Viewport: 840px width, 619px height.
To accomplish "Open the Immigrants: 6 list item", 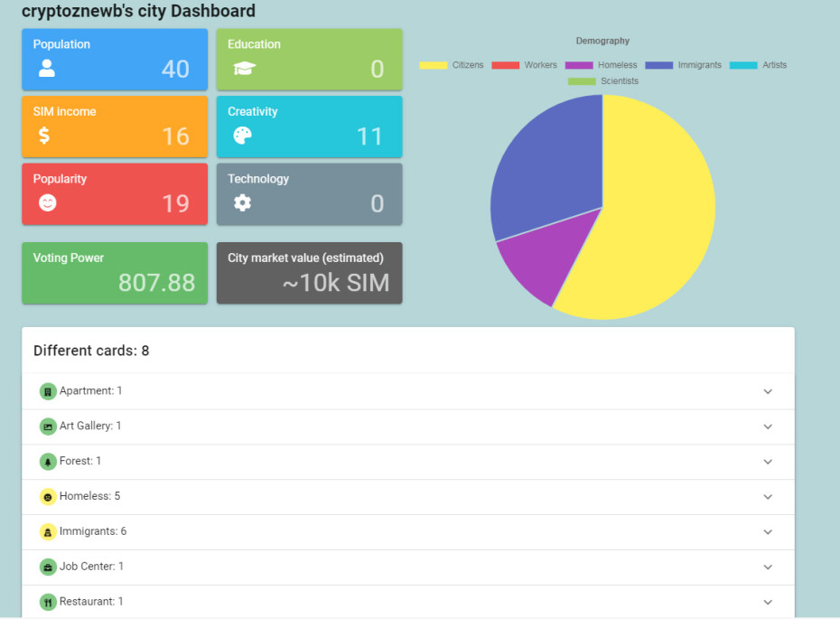I will coord(408,531).
